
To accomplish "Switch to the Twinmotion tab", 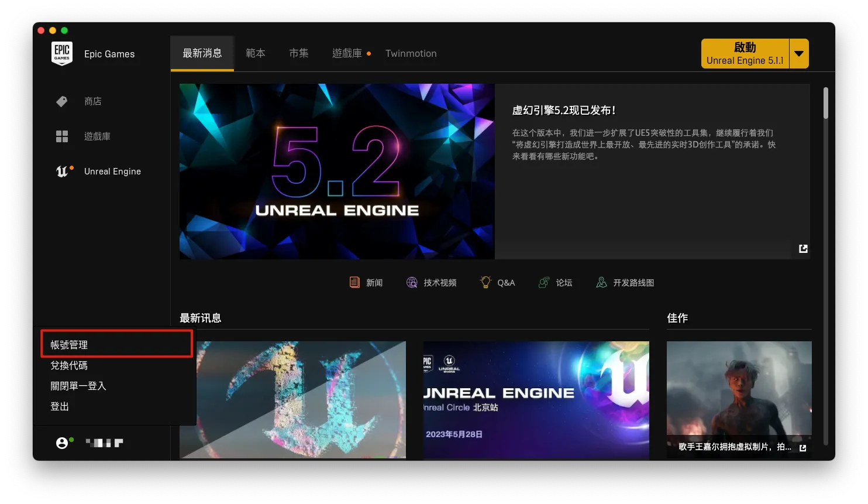I will [x=411, y=53].
